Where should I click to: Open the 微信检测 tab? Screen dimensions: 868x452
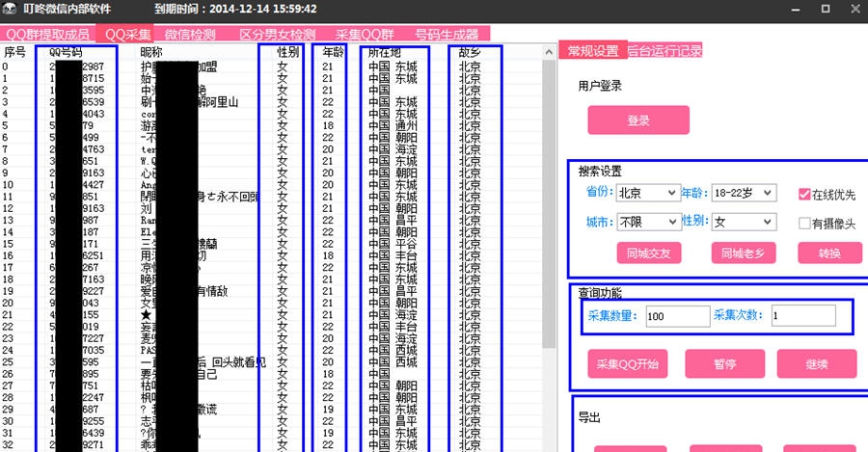(x=190, y=35)
